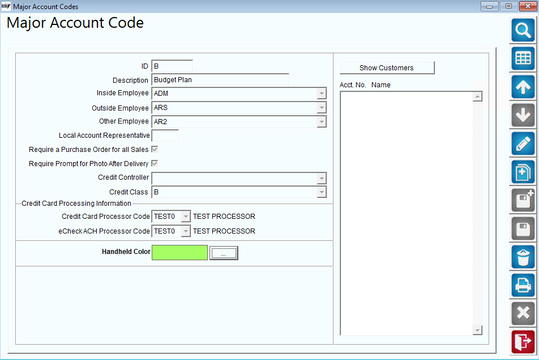Click the green Handheld Color swatch
The height and width of the screenshot is (360, 539).
coord(180,252)
